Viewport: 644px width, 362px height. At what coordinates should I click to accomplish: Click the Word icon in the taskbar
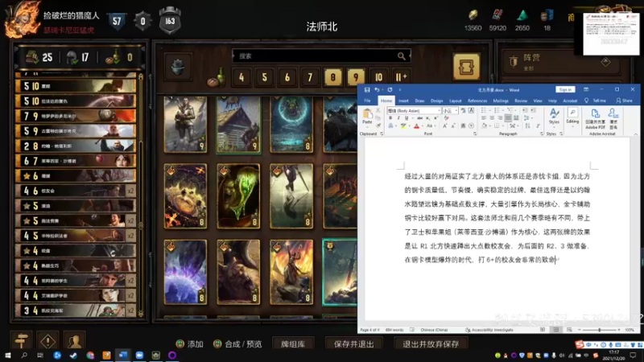(123, 356)
